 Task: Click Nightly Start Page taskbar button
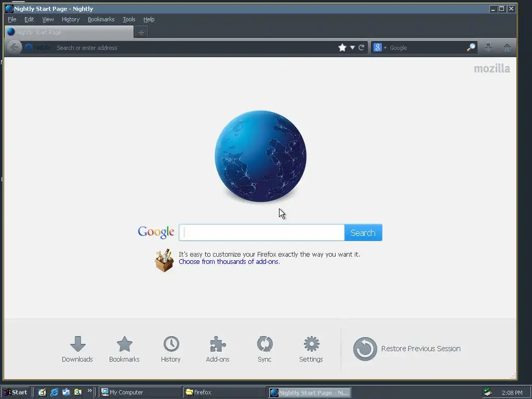(x=310, y=393)
